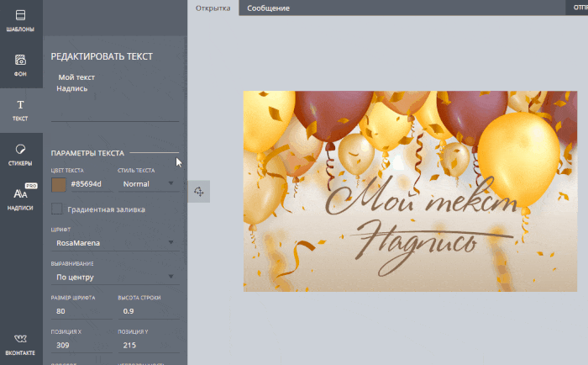Viewport: 588px width, 365px height.
Task: Expand the Normal text style dropdown
Action: (x=149, y=184)
